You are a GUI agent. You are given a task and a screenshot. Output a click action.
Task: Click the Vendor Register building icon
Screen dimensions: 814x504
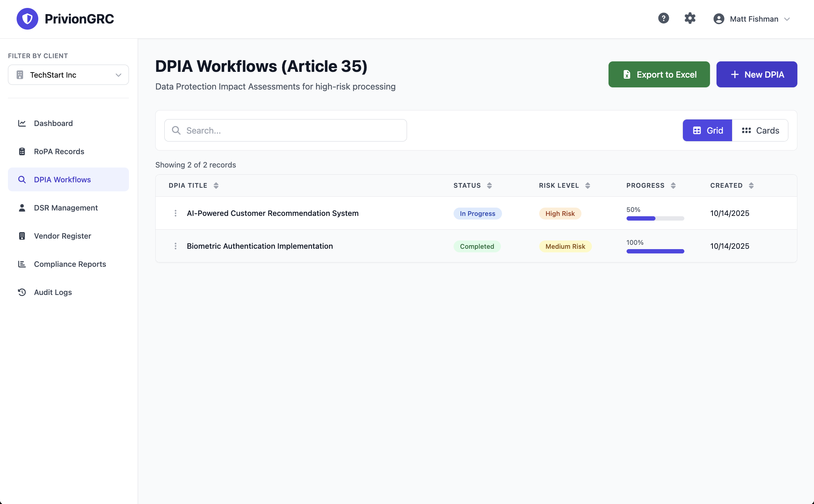22,236
